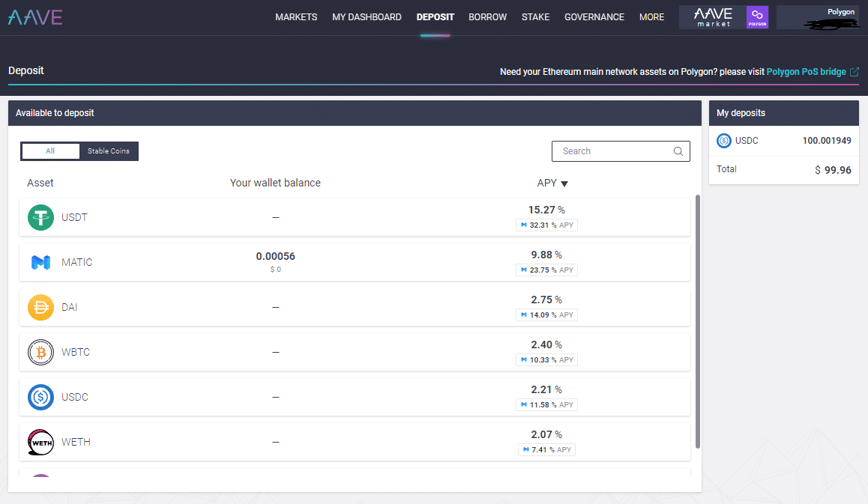Click the USDT Tether coin icon

coord(40,217)
